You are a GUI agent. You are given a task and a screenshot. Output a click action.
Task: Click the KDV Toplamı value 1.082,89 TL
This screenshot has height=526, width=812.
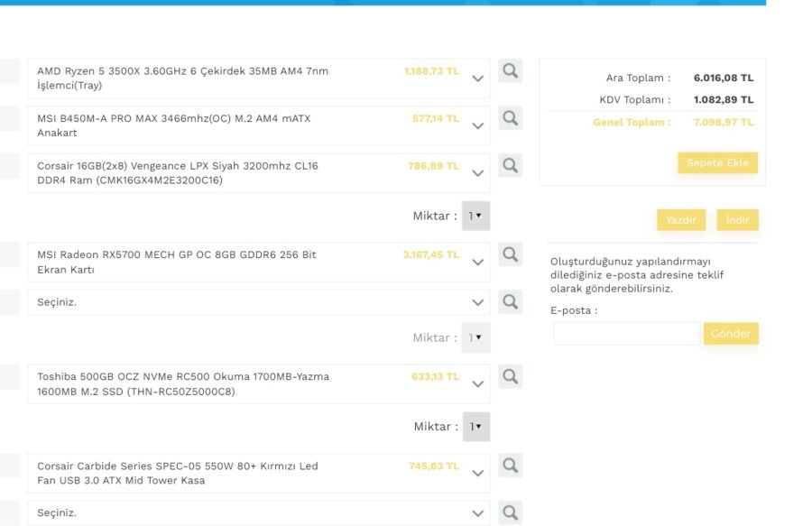pyautogui.click(x=724, y=99)
